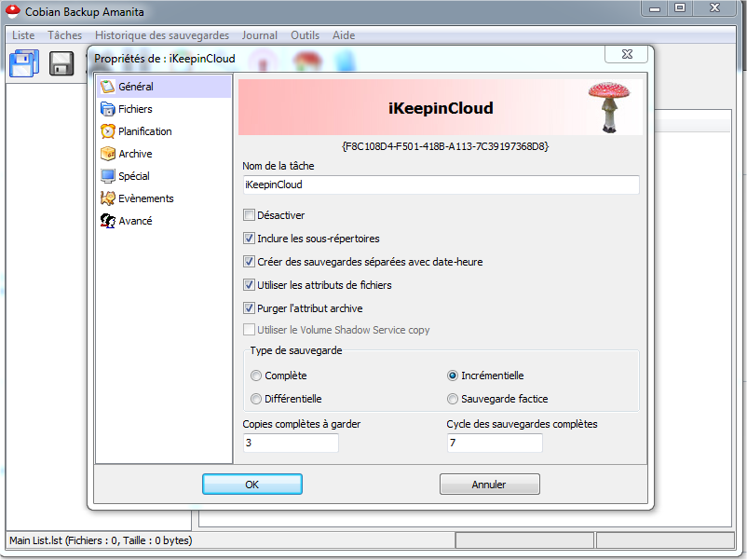Open the Avancé icon

click(108, 221)
